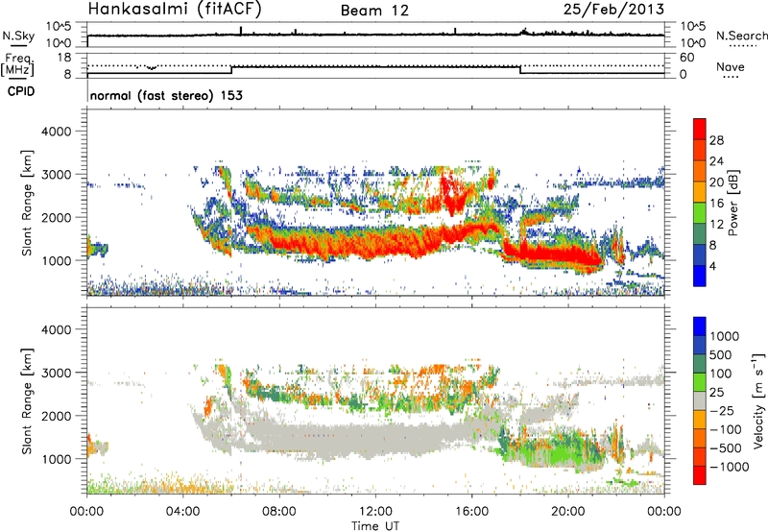Viewport: 768px width, 532px height.
Task: Click the dotted line sample under N.Search
Action: pos(742,46)
